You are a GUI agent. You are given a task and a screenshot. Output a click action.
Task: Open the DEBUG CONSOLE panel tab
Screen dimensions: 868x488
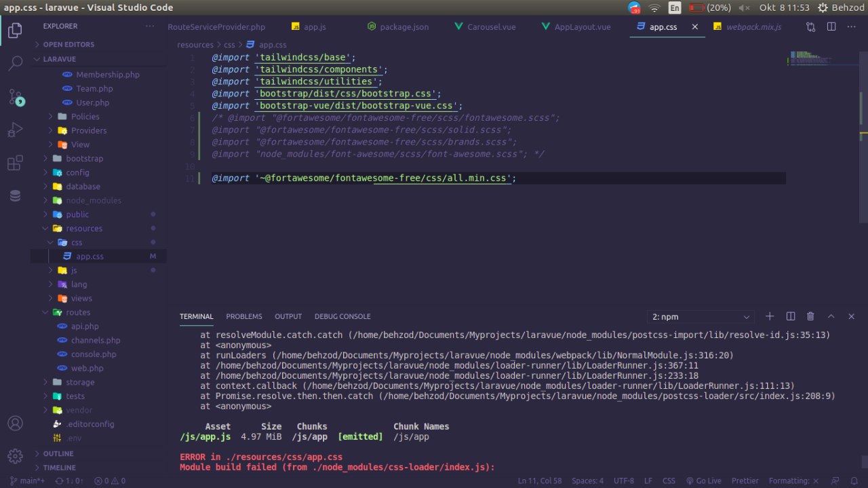(342, 316)
